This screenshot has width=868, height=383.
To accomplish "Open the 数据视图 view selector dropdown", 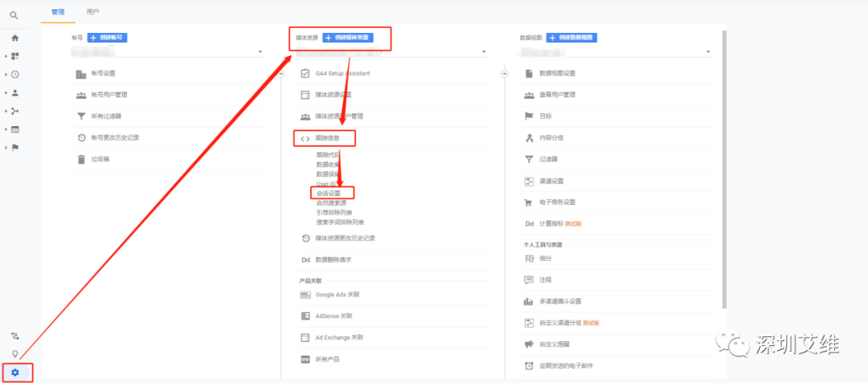I will tap(616, 52).
